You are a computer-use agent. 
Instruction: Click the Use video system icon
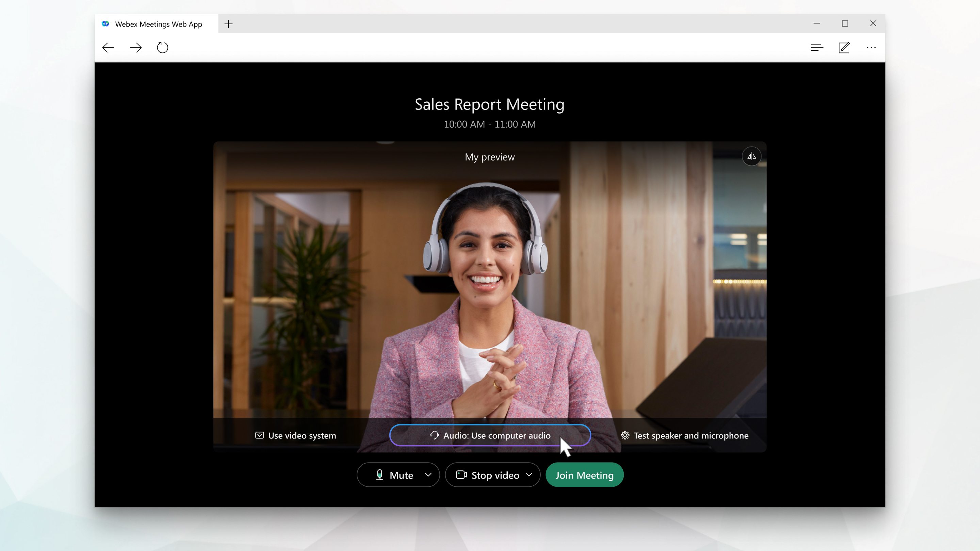point(259,435)
